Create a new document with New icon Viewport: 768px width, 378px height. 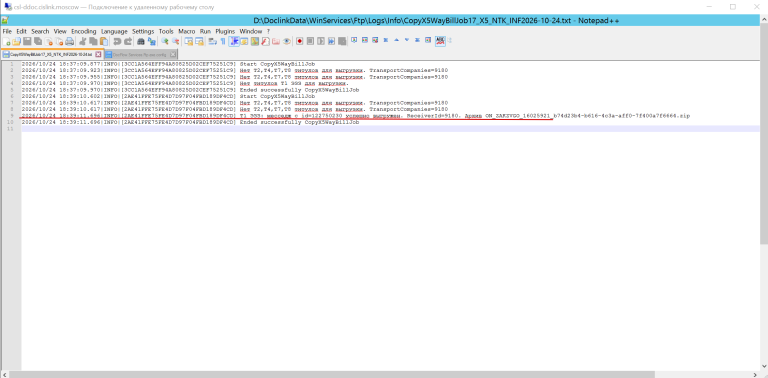coord(6,41)
